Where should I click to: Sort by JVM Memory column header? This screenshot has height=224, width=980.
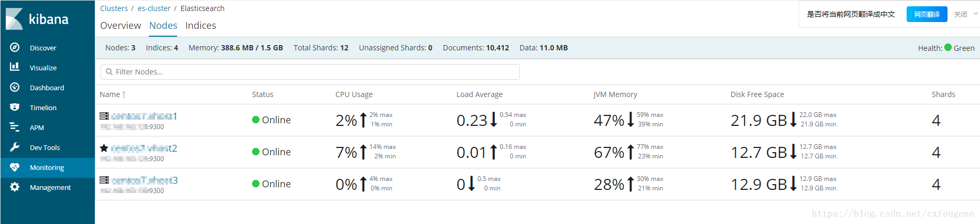point(615,94)
